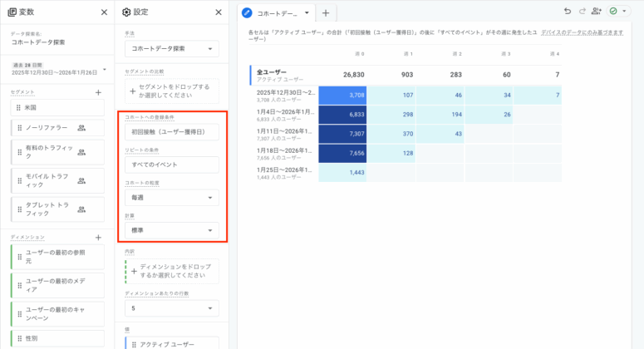Screen dimensions: 644x349
Task: Add a new segment with the plus icon
Action: point(98,92)
